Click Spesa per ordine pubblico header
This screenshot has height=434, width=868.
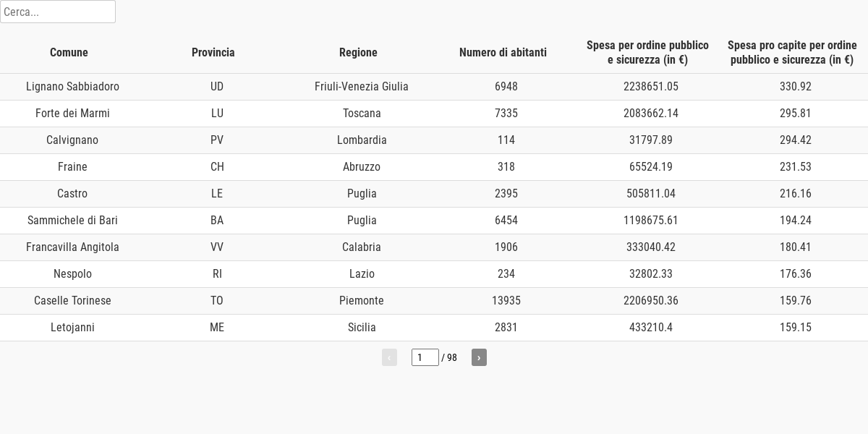pyautogui.click(x=647, y=52)
